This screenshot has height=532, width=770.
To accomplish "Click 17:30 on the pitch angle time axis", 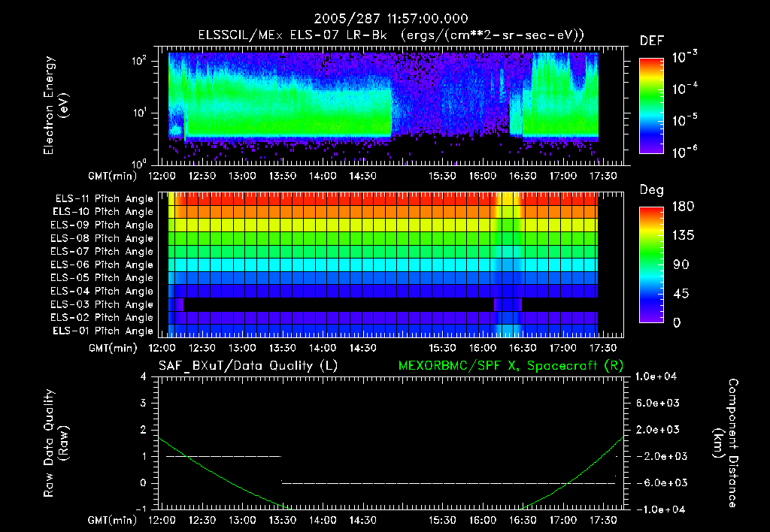I will point(603,348).
